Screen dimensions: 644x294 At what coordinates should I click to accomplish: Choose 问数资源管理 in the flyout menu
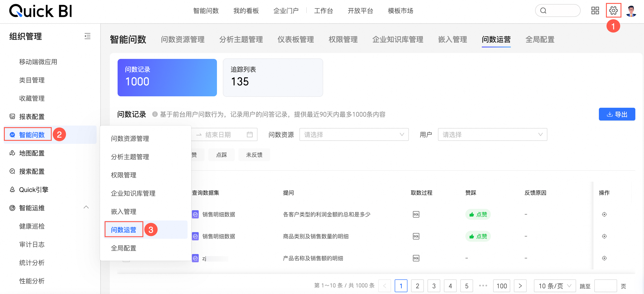pyautogui.click(x=130, y=138)
